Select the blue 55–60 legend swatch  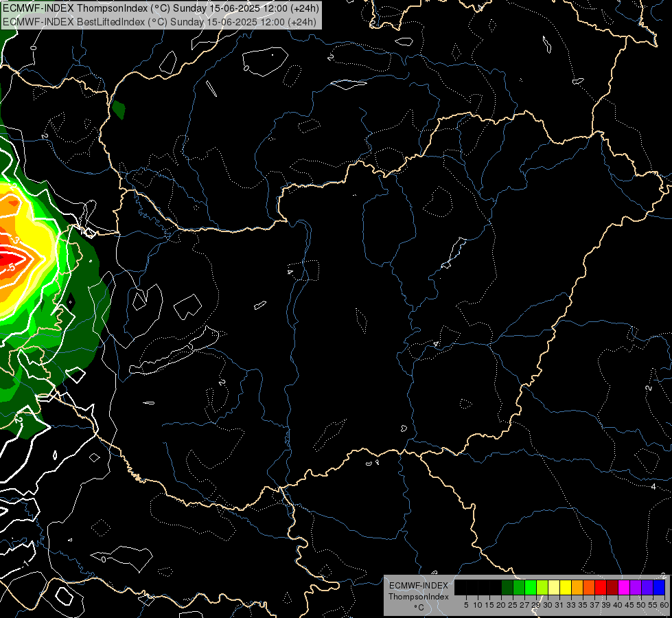tap(659, 587)
